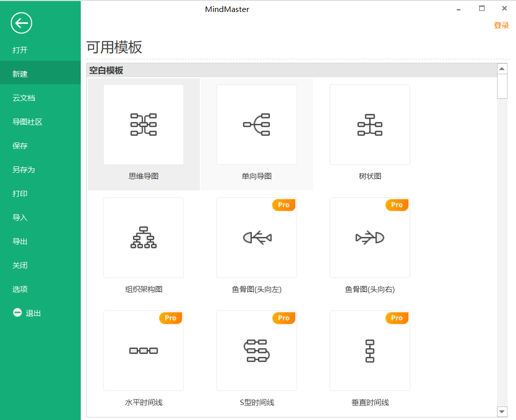This screenshot has height=420, width=516.
Task: Click the back arrow at top left
Action: point(21,23)
